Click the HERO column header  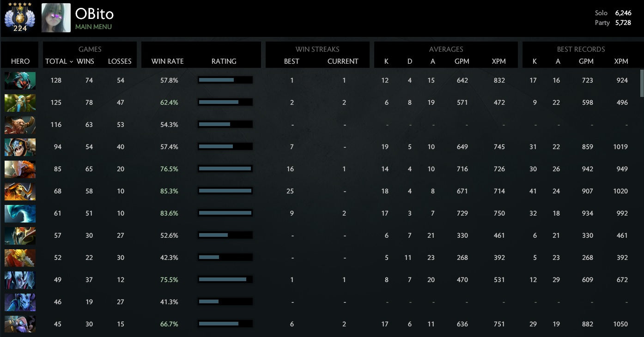click(20, 61)
